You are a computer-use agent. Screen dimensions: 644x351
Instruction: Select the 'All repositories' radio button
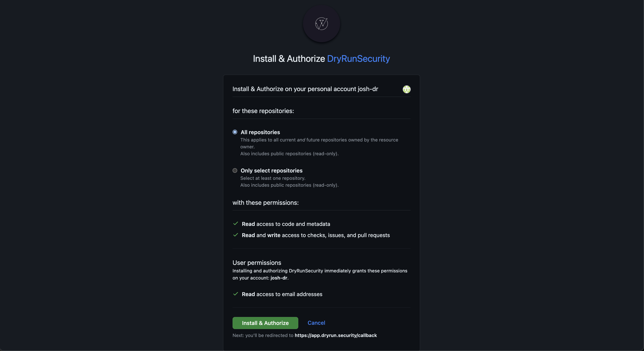coord(235,132)
